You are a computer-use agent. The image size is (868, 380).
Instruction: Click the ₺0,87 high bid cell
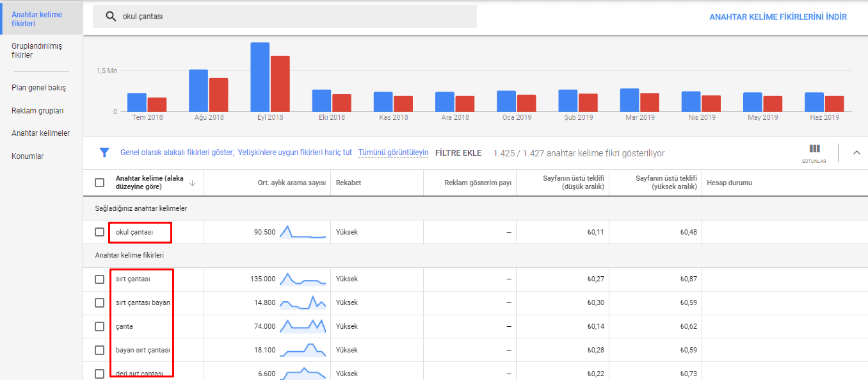click(x=689, y=279)
